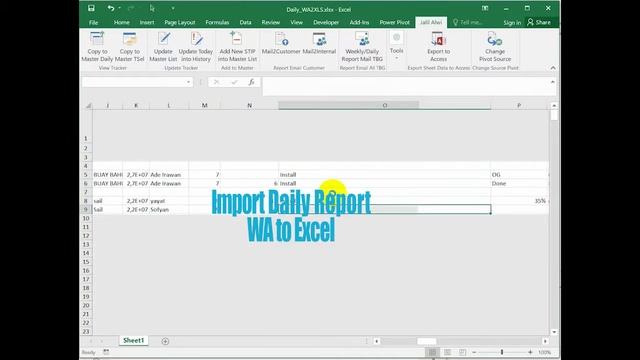The image size is (640, 360).
Task: Switch to Insert tab
Action: [x=147, y=22]
